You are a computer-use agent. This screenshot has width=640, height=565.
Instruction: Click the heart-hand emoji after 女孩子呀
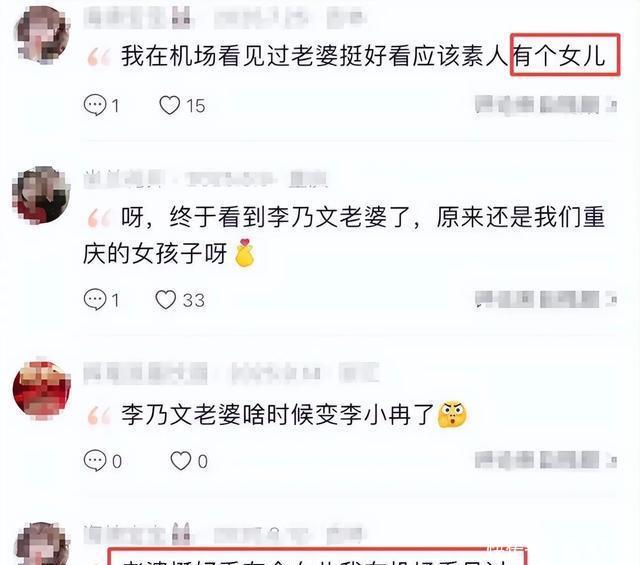pos(244,253)
